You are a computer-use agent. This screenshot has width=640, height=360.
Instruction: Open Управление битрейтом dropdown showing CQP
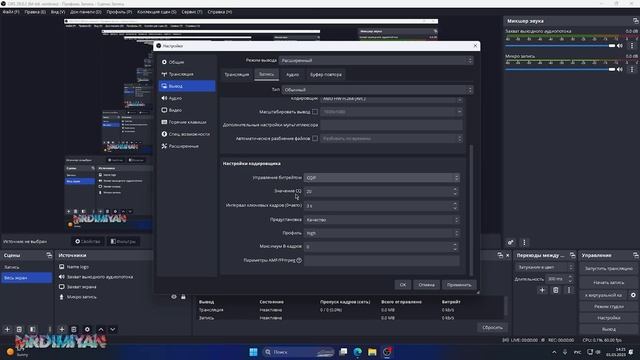pos(382,178)
